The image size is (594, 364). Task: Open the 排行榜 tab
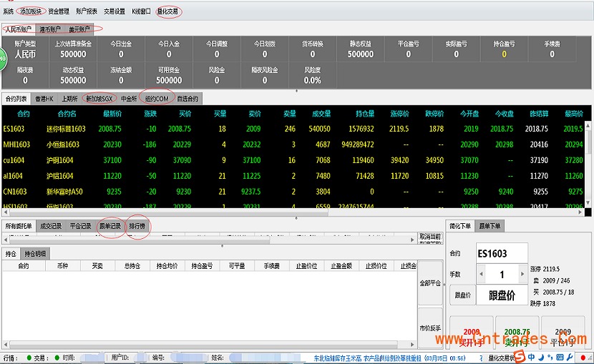(x=137, y=226)
